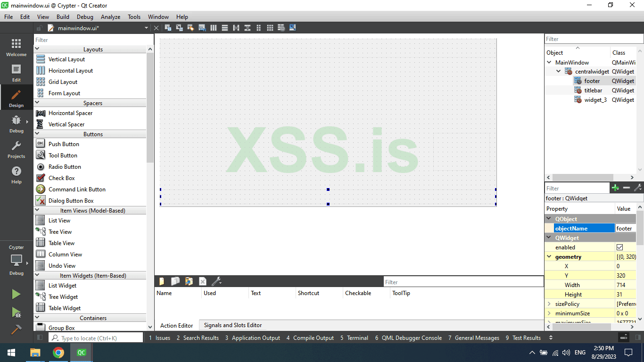Open the Edit Tab Order mode
This screenshot has height=362, width=644.
tap(202, 27)
